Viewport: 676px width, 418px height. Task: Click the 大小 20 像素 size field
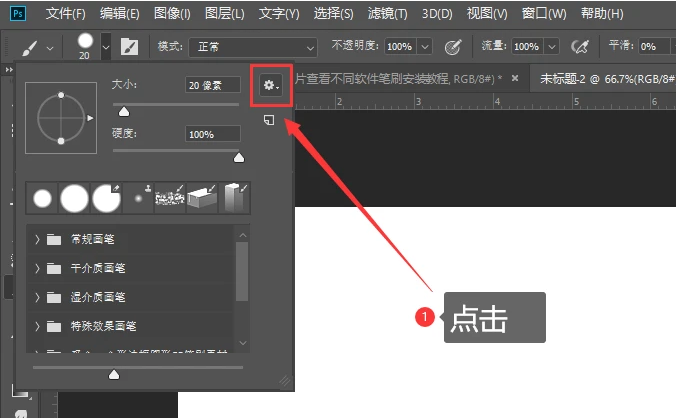point(213,85)
